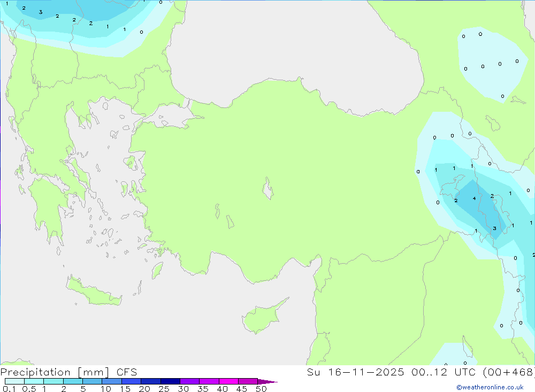The width and height of the screenshot is (535, 392).
Task: Click the '00..12 UTC' time range text
Action: click(x=444, y=372)
